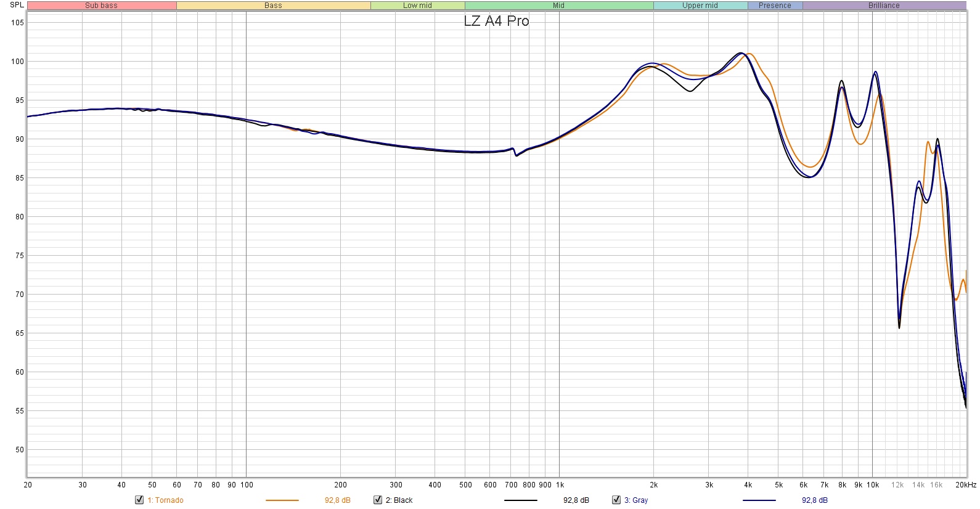This screenshot has height=509, width=980.
Task: Click the 20kHz frequency axis label
Action: (x=966, y=485)
